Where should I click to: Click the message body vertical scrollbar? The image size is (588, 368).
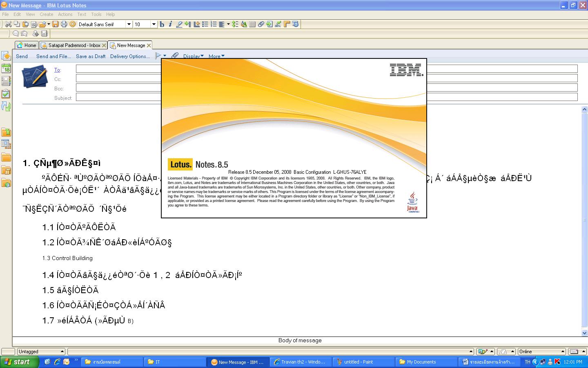(x=584, y=221)
